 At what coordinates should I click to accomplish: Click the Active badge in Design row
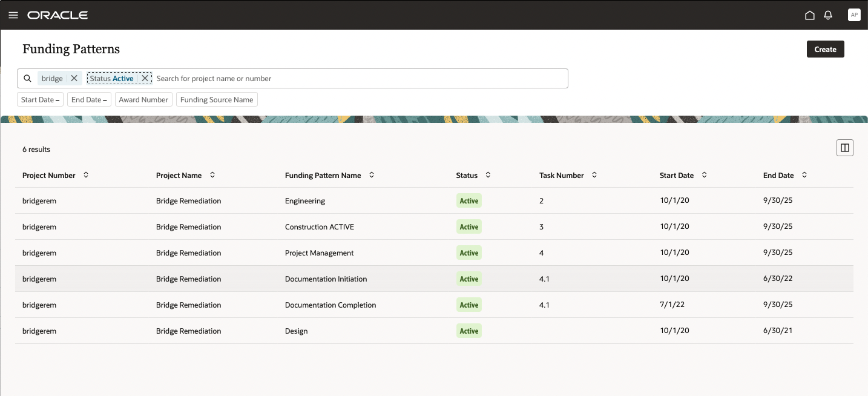pos(469,331)
